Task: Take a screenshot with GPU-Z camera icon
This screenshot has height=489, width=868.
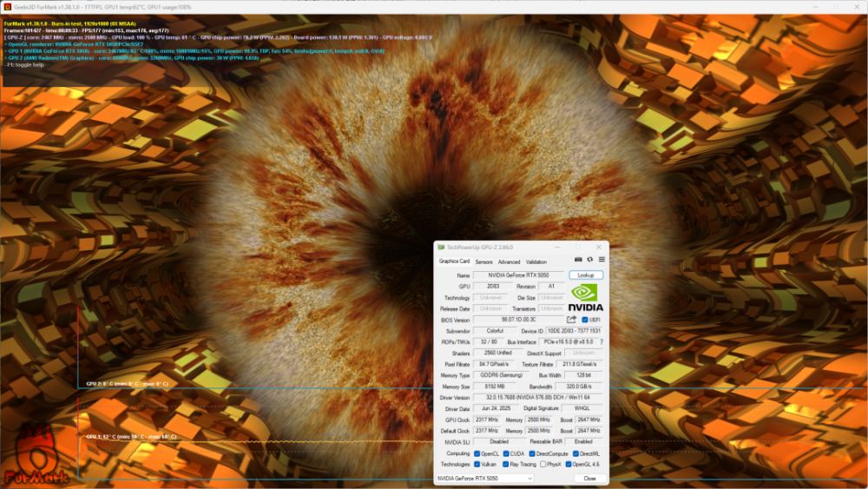Action: pos(578,260)
